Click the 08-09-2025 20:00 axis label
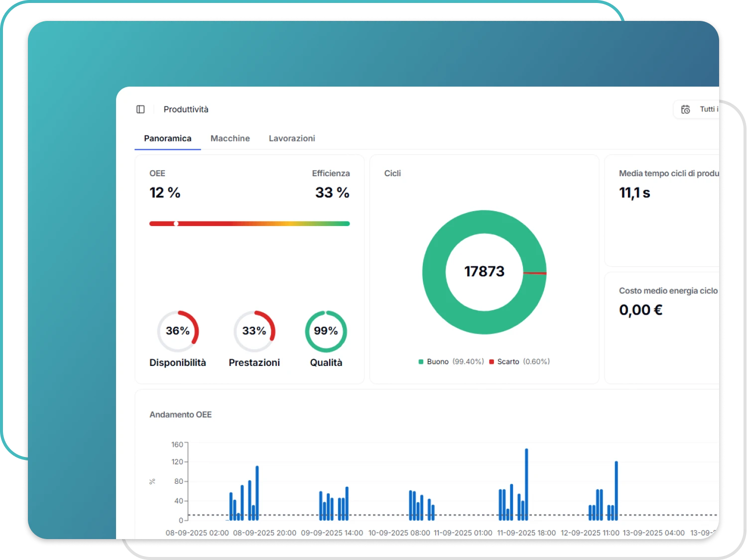 point(264,533)
